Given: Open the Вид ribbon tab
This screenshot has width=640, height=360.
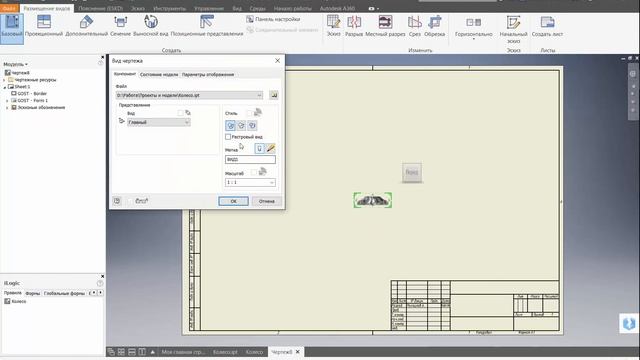Looking at the screenshot, I should 237,8.
